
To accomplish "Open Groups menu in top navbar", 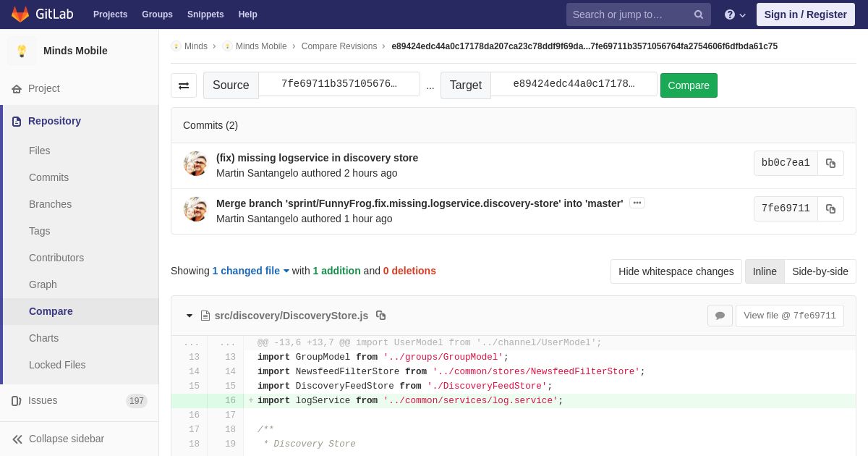I will (x=157, y=14).
